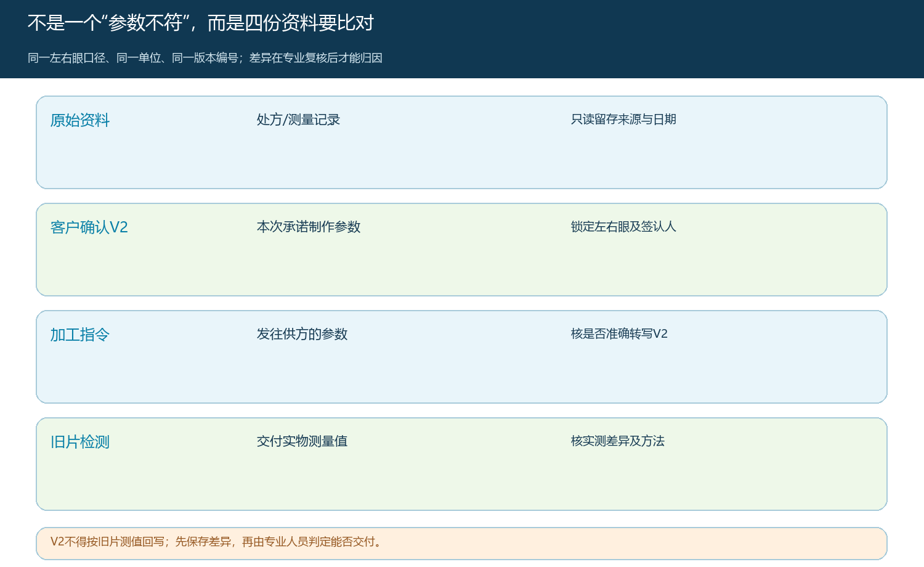
Task: Click the 客户确认V2 heading
Action: (x=89, y=227)
